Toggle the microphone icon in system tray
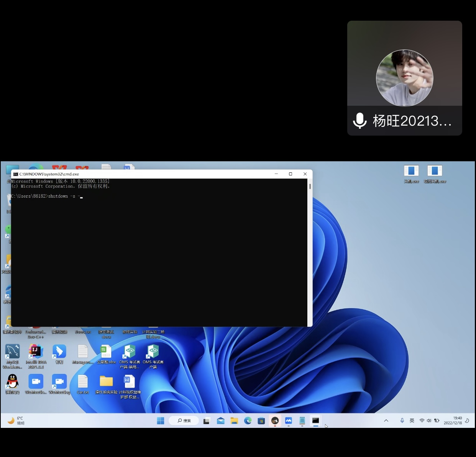The height and width of the screenshot is (457, 476). pyautogui.click(x=402, y=421)
